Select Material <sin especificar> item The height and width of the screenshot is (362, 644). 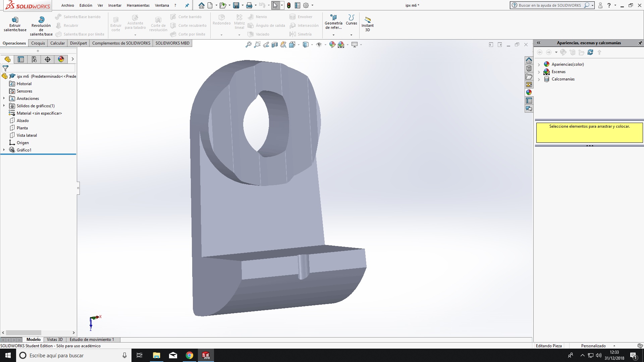[39, 113]
